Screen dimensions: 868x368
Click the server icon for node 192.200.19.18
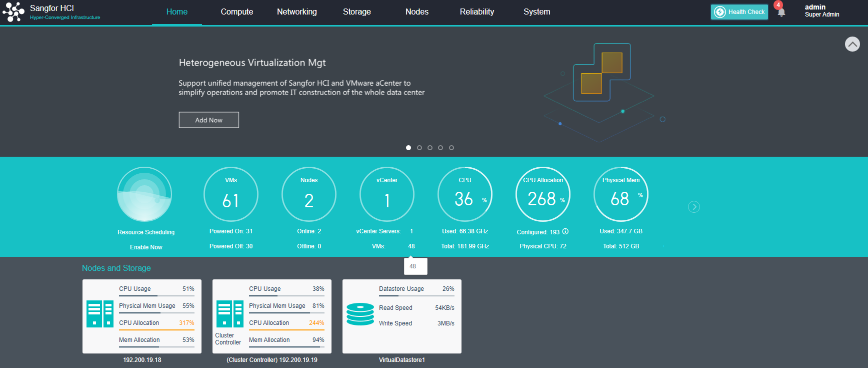(x=100, y=314)
